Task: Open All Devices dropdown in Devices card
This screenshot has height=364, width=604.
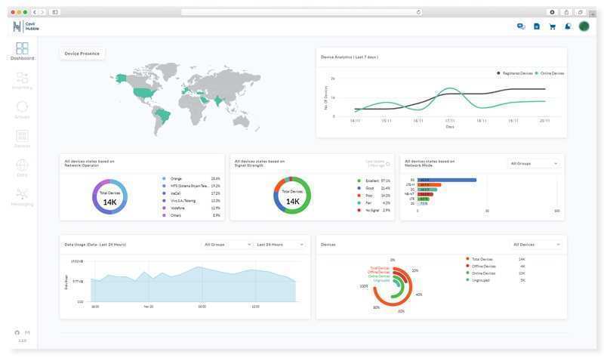Action: pyautogui.click(x=536, y=245)
